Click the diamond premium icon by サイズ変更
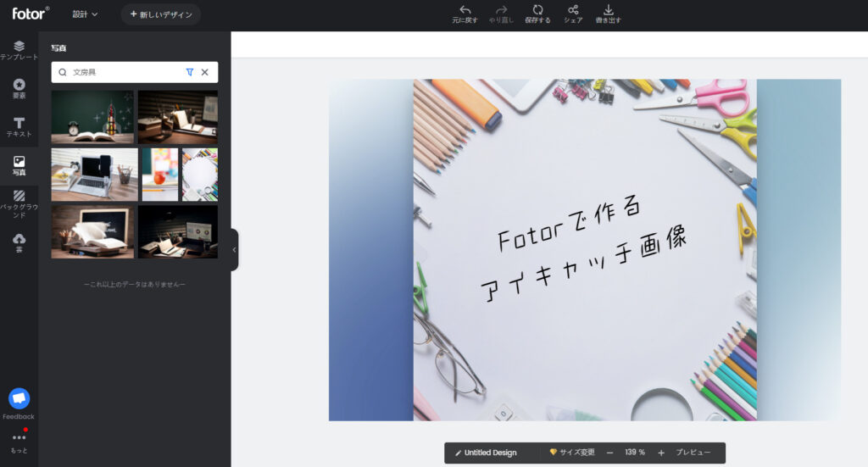This screenshot has width=868, height=467. click(x=553, y=452)
